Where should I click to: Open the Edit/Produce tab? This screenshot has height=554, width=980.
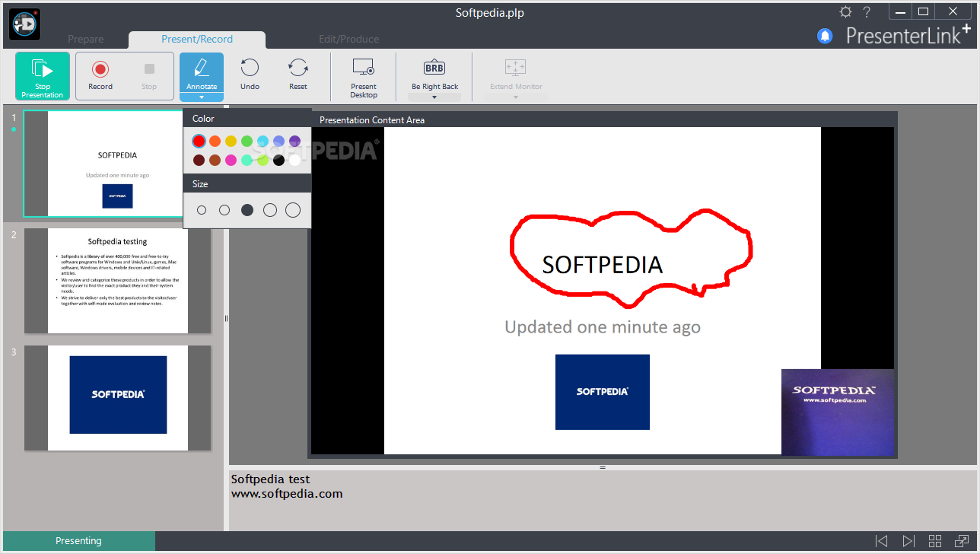point(348,40)
